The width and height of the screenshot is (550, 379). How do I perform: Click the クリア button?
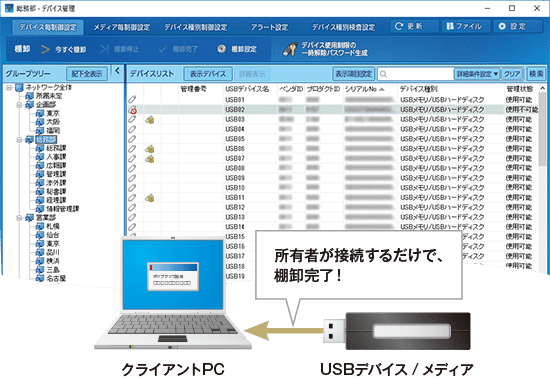click(512, 74)
